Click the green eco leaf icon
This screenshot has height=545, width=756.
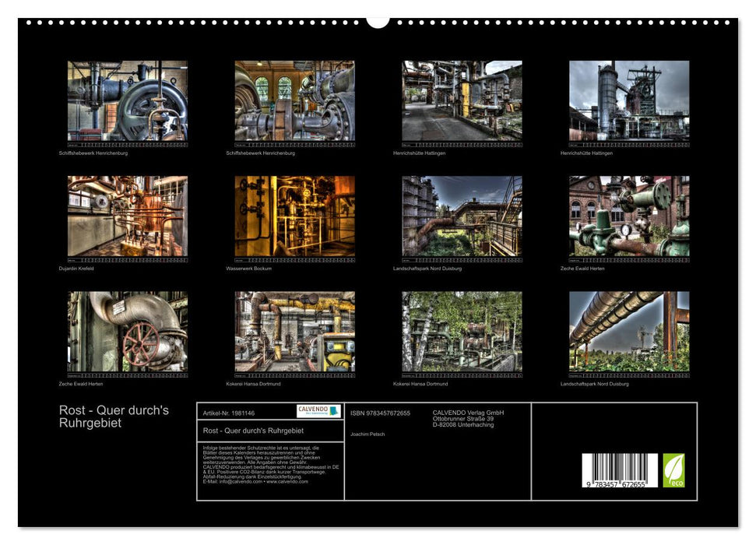tap(674, 469)
